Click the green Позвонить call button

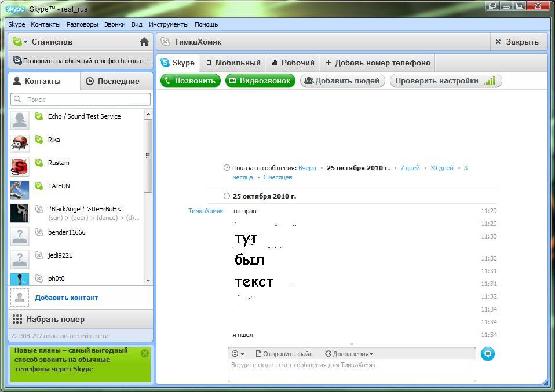191,80
